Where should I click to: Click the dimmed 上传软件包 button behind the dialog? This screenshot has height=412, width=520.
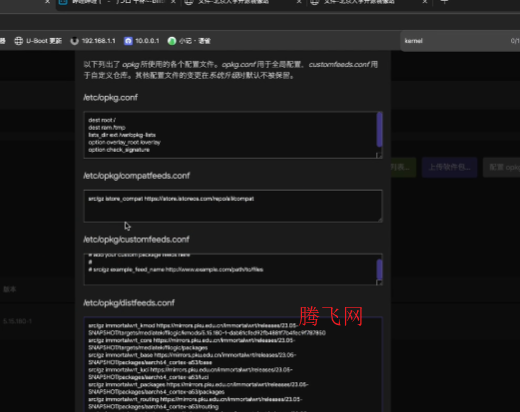(x=449, y=167)
